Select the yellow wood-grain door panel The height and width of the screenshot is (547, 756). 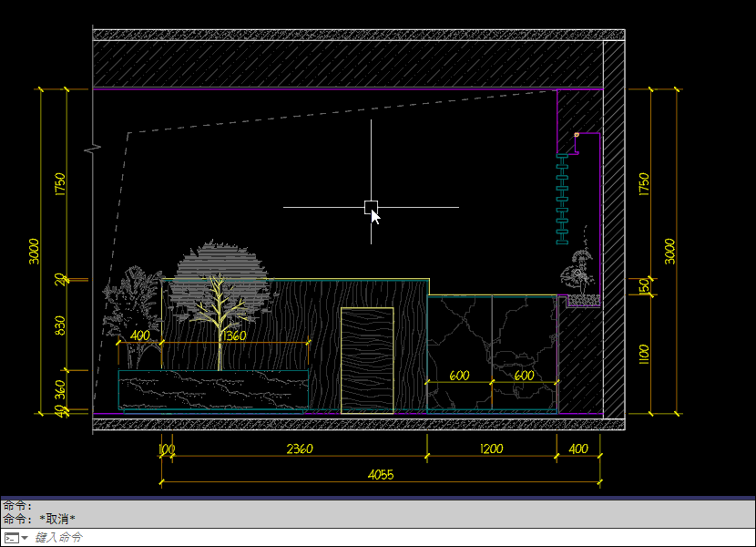367,361
